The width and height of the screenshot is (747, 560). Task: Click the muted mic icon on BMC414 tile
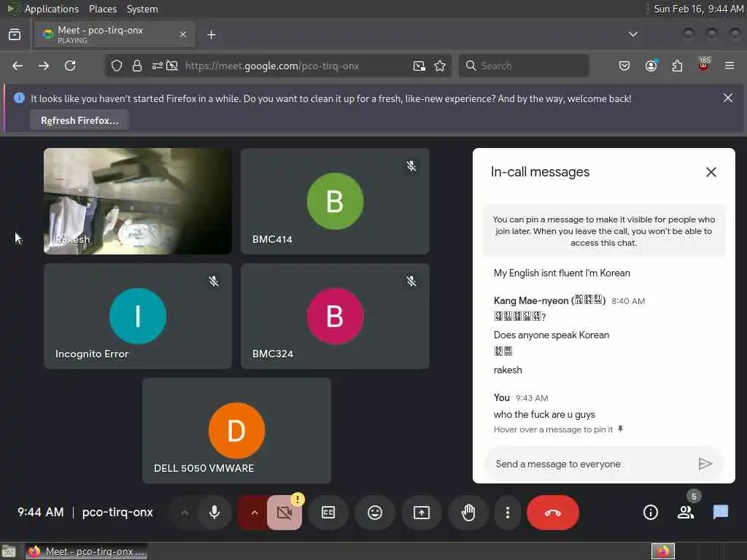coord(411,166)
